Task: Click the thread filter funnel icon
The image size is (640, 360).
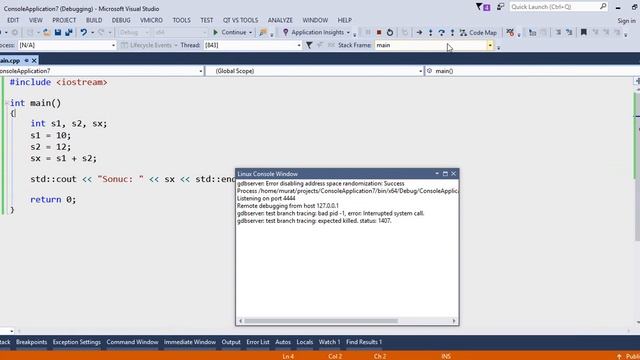Action: click(309, 45)
